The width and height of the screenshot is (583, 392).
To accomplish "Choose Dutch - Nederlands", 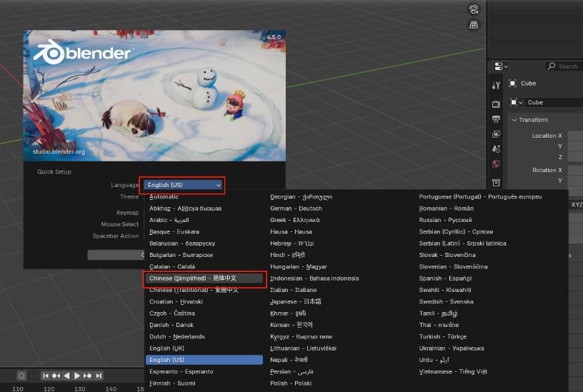I will [204, 336].
